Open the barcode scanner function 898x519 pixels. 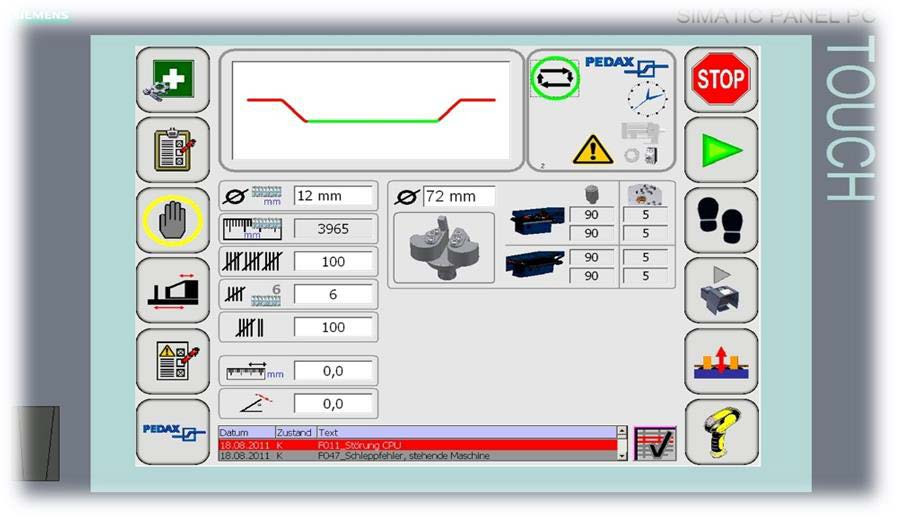pyautogui.click(x=720, y=432)
